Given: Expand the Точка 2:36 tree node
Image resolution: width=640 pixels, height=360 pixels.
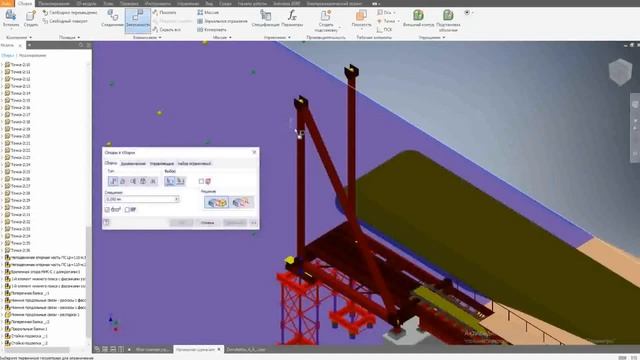Looking at the screenshot, I should pyautogui.click(x=2, y=250).
